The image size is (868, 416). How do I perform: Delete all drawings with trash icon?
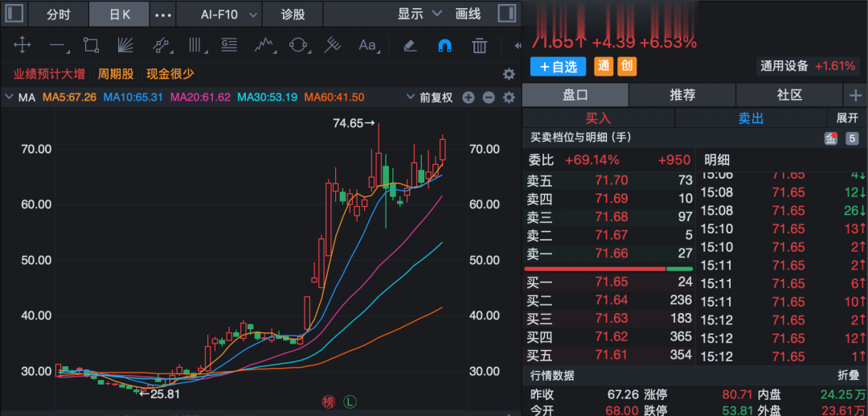pyautogui.click(x=479, y=45)
